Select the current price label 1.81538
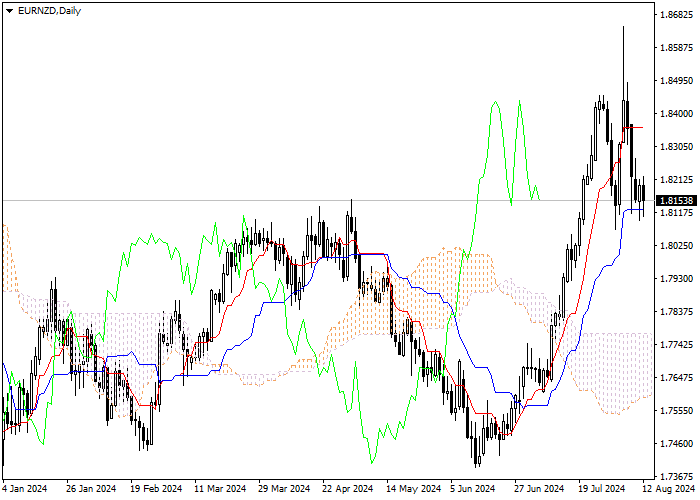700x500 pixels. pos(677,200)
